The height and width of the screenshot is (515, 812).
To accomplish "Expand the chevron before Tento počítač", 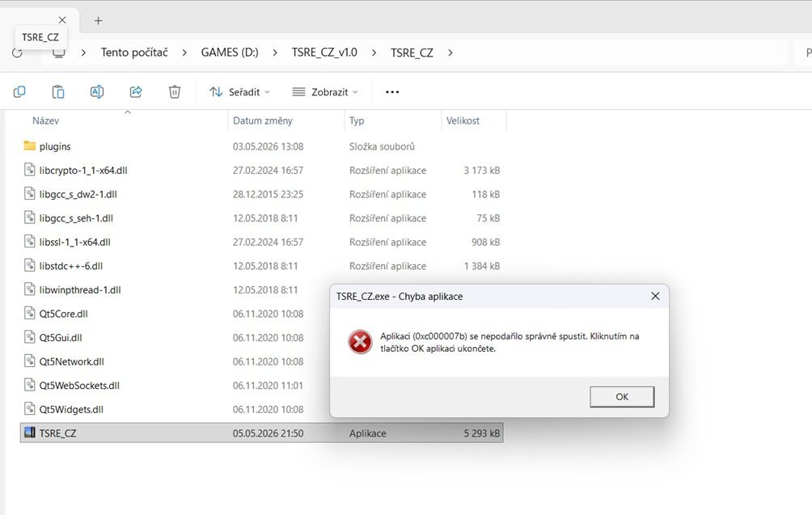I will pos(83,53).
